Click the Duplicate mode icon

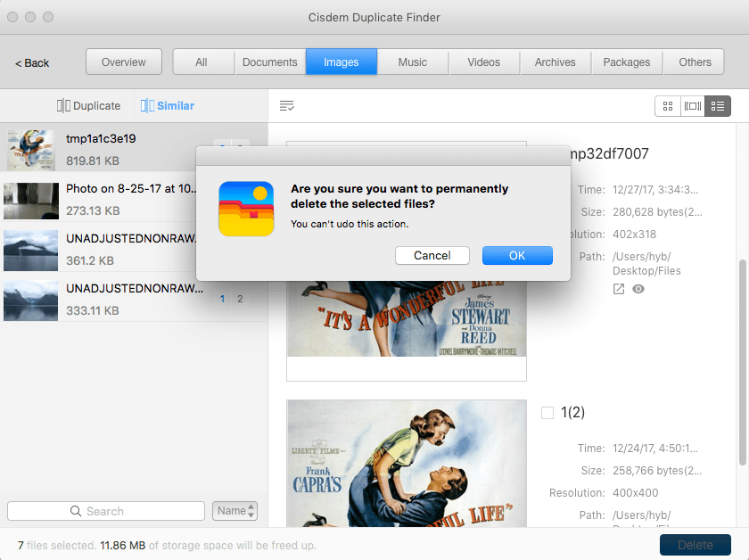point(63,105)
